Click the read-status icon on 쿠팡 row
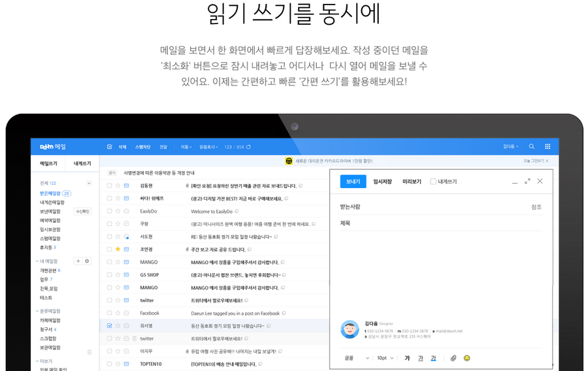This screenshot has height=371, width=588. pos(126,224)
